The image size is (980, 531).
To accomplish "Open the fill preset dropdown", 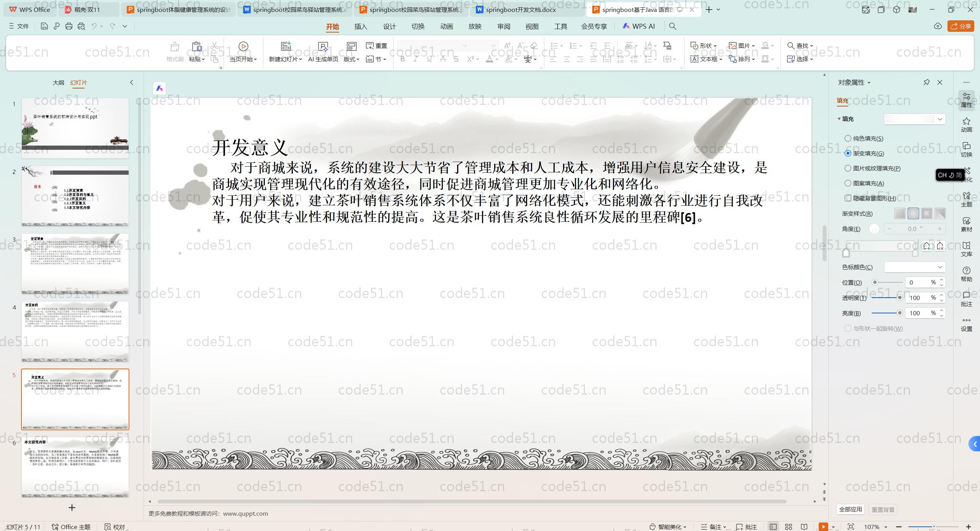I will point(940,119).
